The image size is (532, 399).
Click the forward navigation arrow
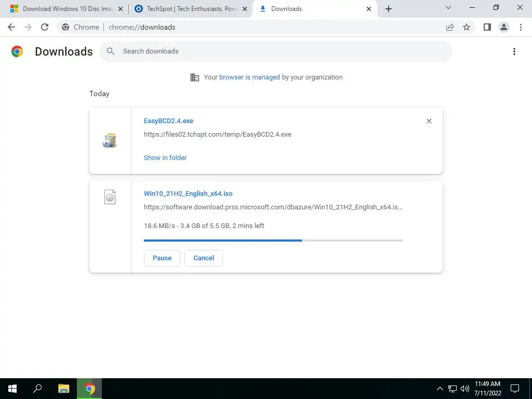coord(28,27)
